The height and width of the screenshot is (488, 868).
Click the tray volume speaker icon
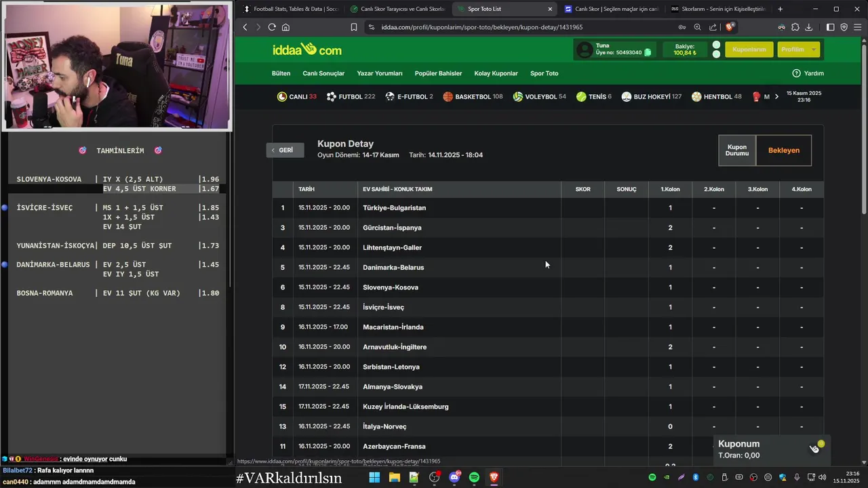pos(822,477)
